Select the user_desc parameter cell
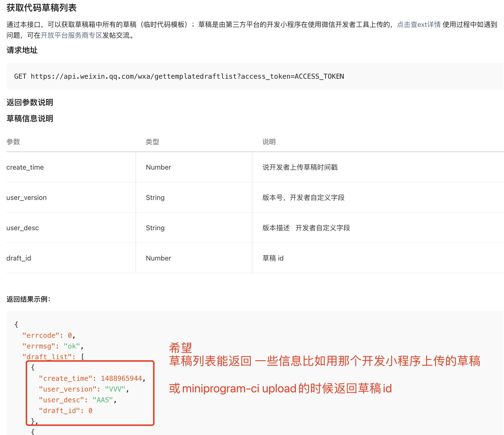The image size is (504, 435). tap(23, 228)
